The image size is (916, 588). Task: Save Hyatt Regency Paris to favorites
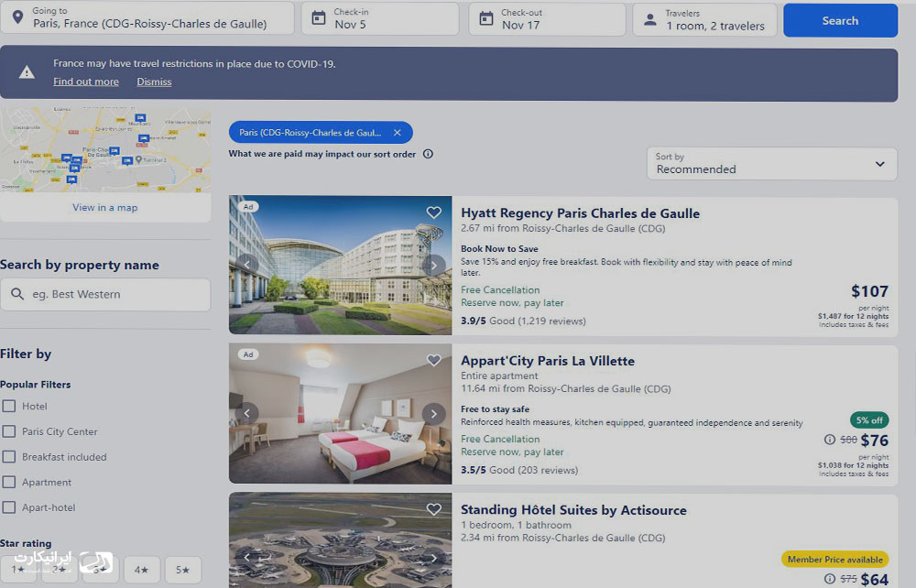point(433,212)
